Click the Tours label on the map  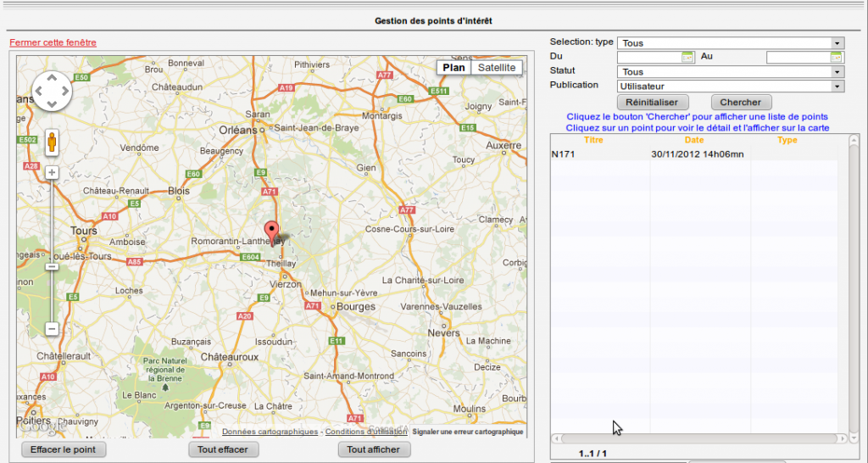(84, 231)
